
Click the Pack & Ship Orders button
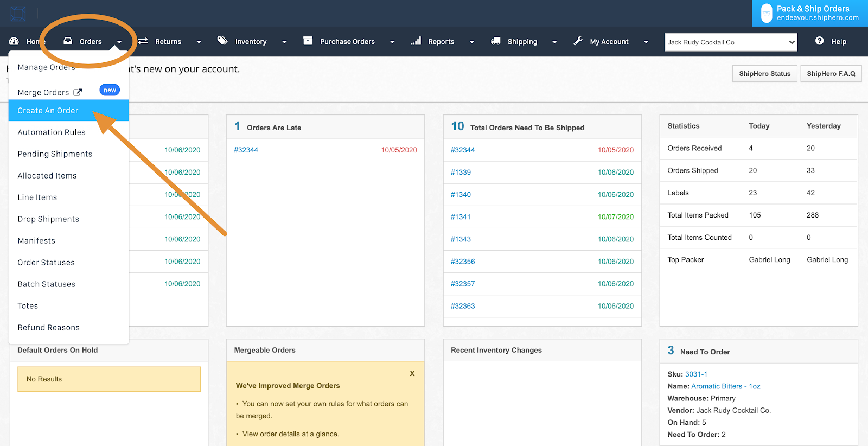click(x=810, y=13)
